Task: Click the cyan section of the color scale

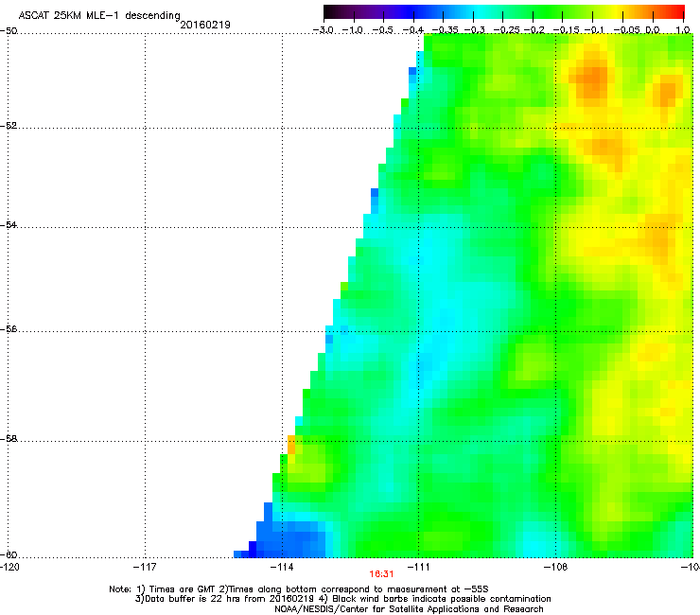Action: (480, 12)
